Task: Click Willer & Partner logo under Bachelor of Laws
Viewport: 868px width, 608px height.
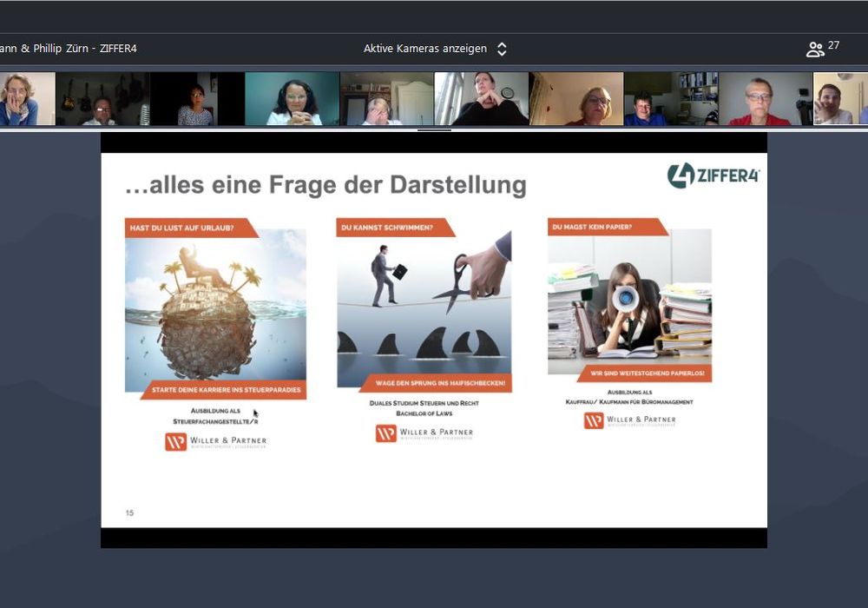Action: [x=424, y=433]
